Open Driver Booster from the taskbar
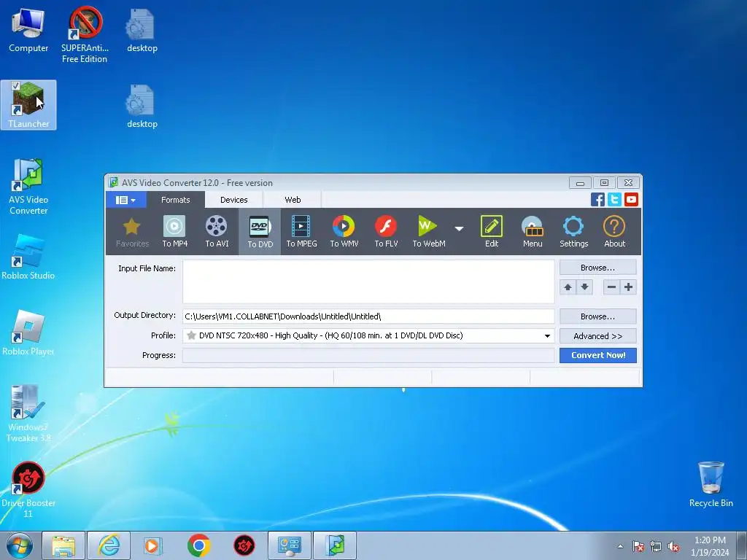Viewport: 747px width, 560px height. [x=244, y=545]
